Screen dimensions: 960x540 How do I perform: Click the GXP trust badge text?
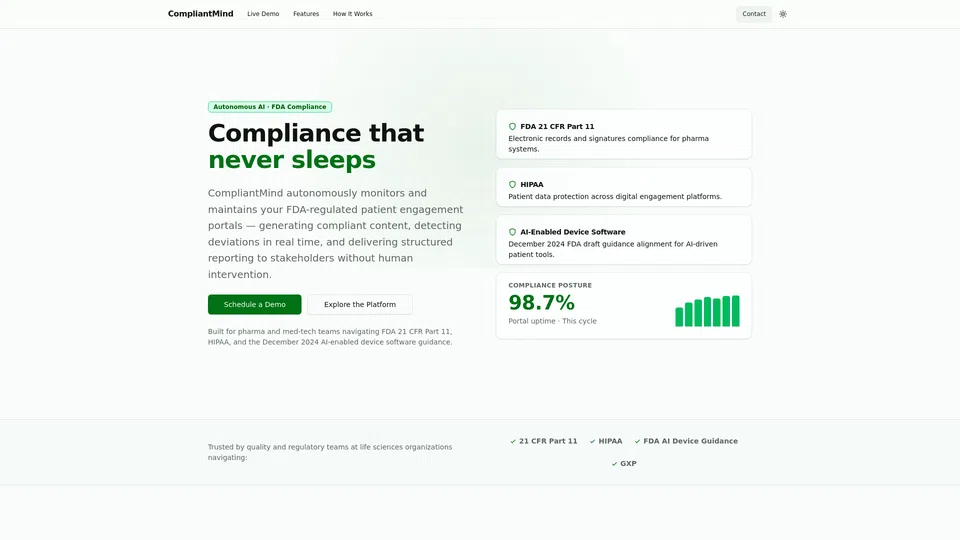coord(628,463)
